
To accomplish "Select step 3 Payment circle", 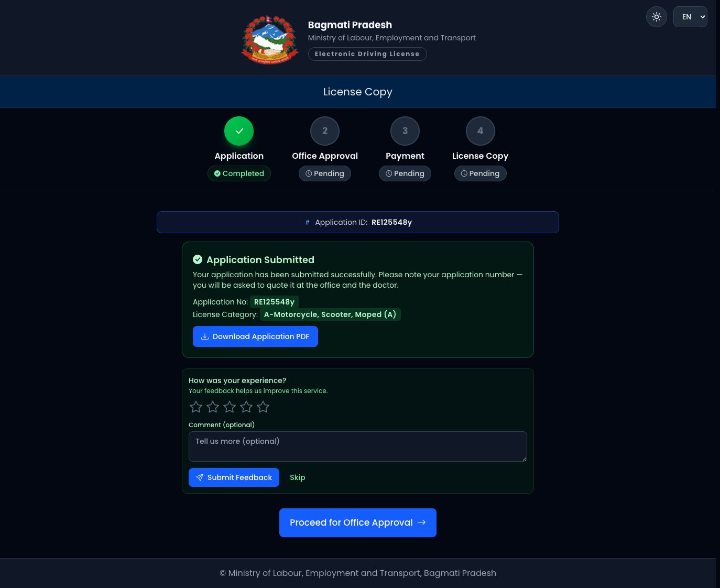I will click(x=405, y=131).
